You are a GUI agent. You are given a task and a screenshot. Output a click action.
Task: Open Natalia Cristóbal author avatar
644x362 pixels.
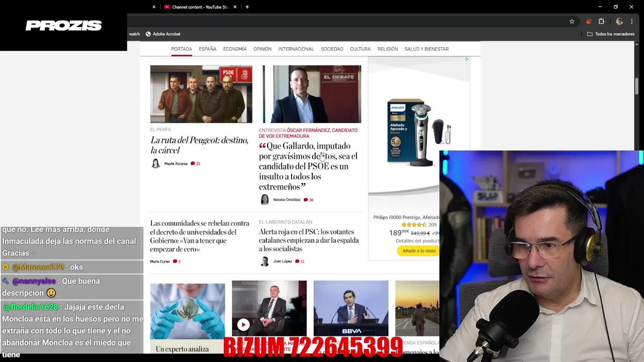click(x=265, y=200)
